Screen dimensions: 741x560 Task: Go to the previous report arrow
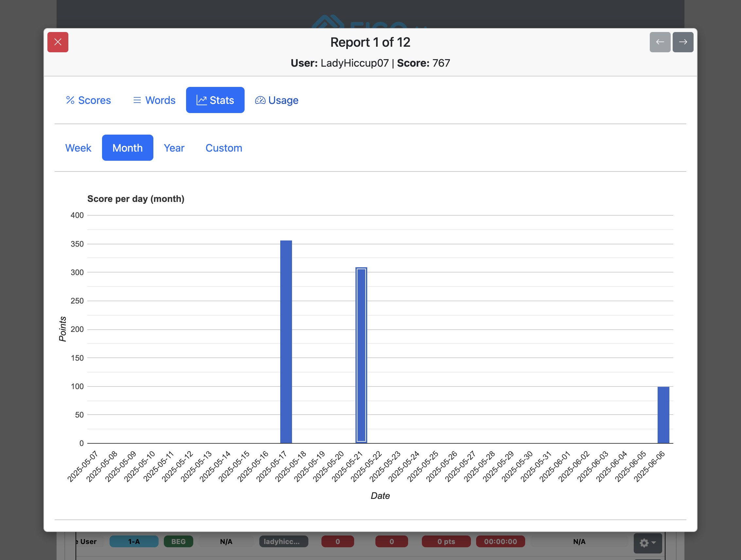click(660, 42)
